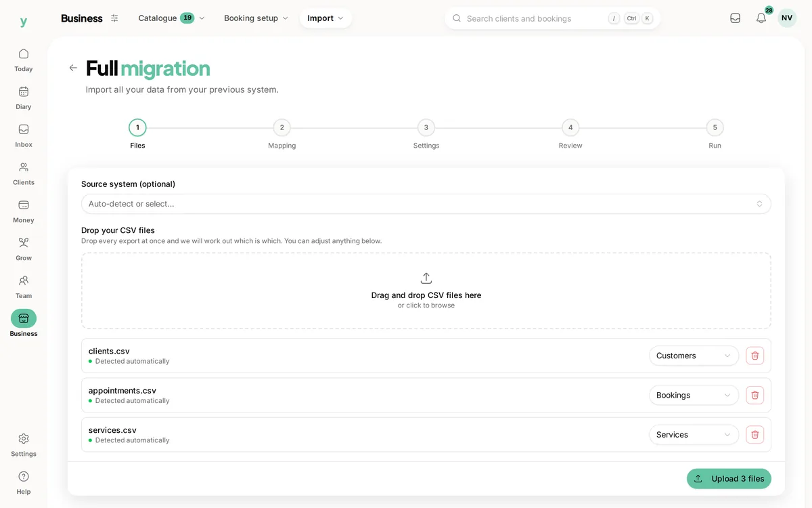Click the search magnifier icon
This screenshot has width=812, height=508.
pyautogui.click(x=457, y=18)
